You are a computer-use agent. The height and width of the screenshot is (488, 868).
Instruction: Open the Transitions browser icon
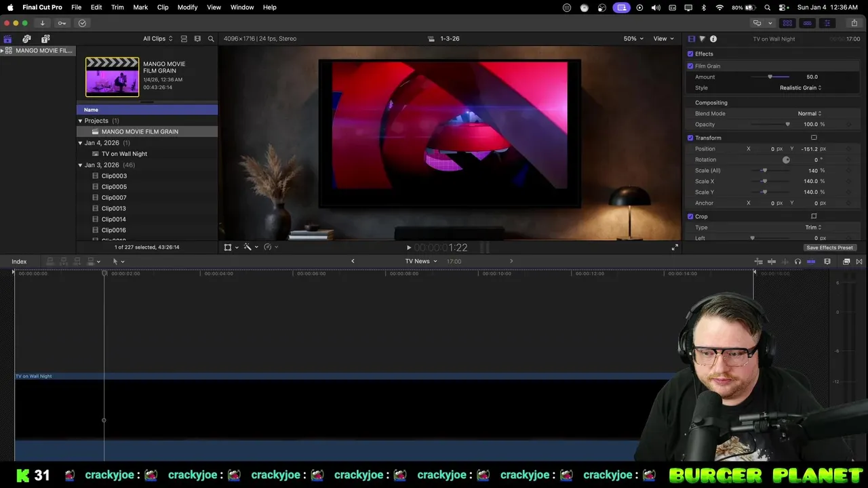(859, 262)
